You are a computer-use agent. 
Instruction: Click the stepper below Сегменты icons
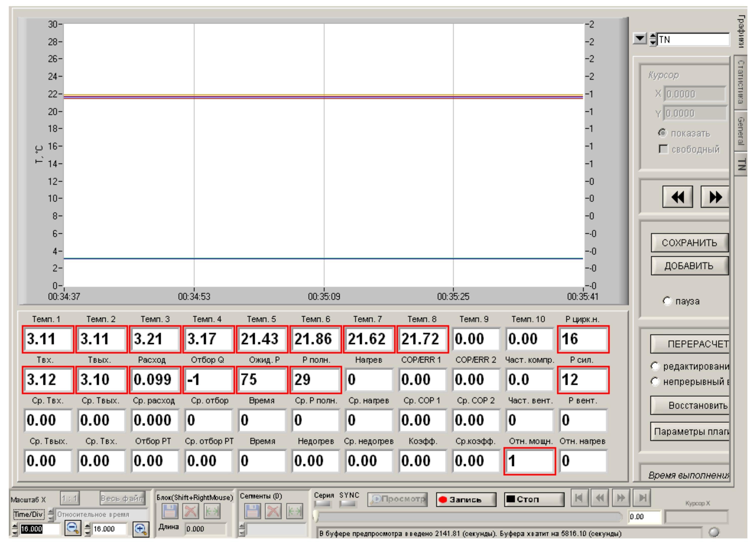pos(242,530)
